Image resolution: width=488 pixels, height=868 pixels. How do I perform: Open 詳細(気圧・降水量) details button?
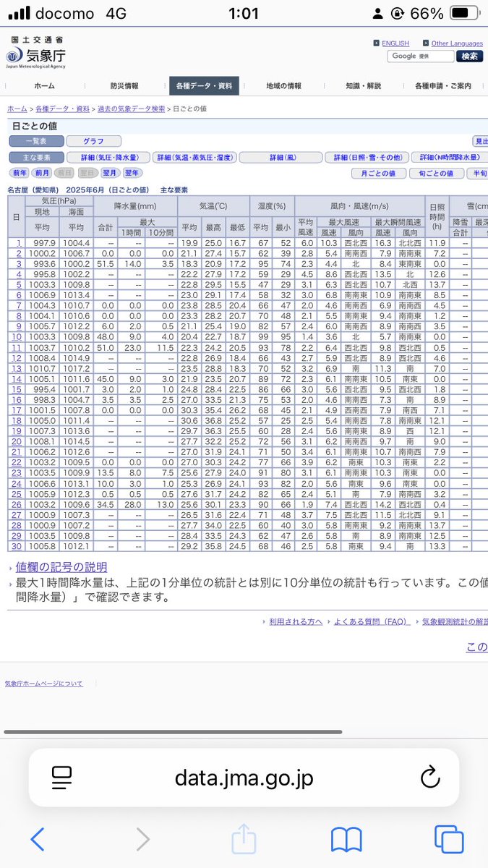pos(108,158)
